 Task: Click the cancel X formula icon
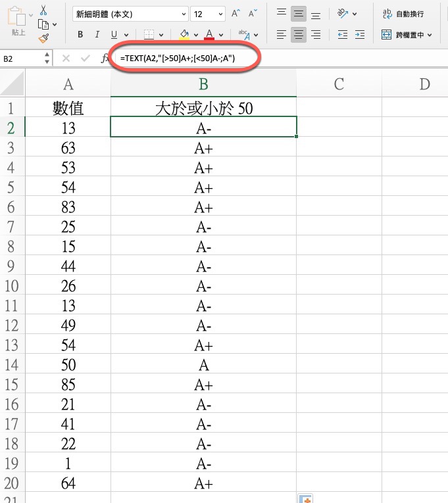coord(66,59)
